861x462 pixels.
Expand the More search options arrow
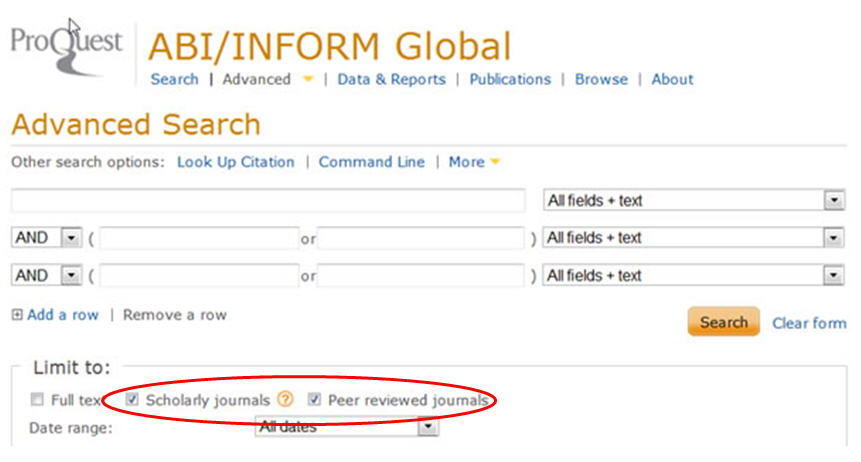495,162
